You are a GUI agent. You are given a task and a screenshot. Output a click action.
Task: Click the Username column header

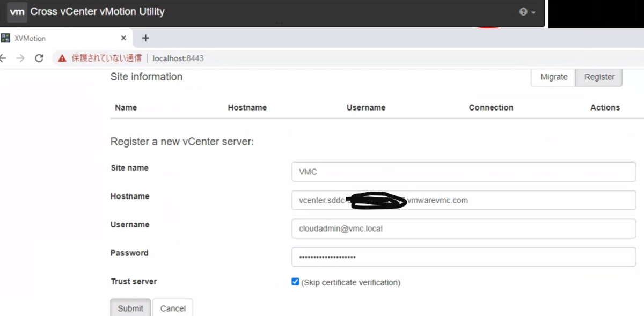tap(366, 107)
